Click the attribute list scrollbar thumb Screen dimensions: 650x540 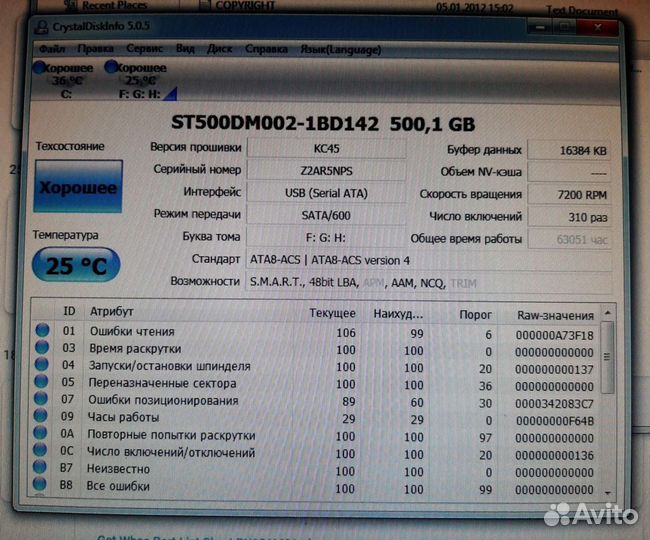[x=607, y=357]
